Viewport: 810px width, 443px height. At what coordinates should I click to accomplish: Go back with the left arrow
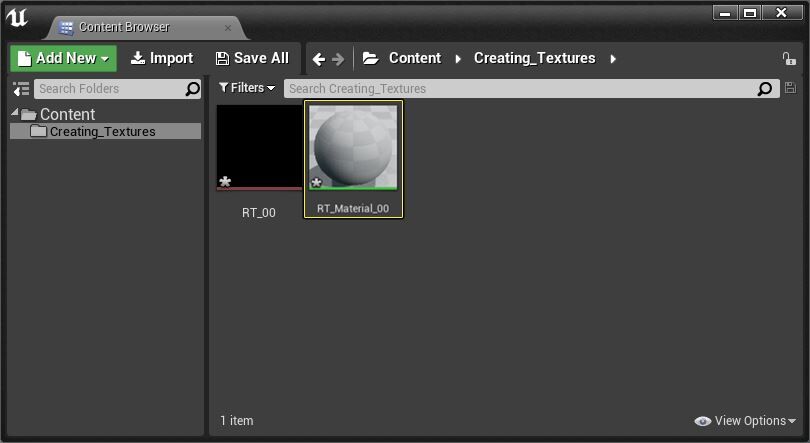pyautogui.click(x=319, y=59)
